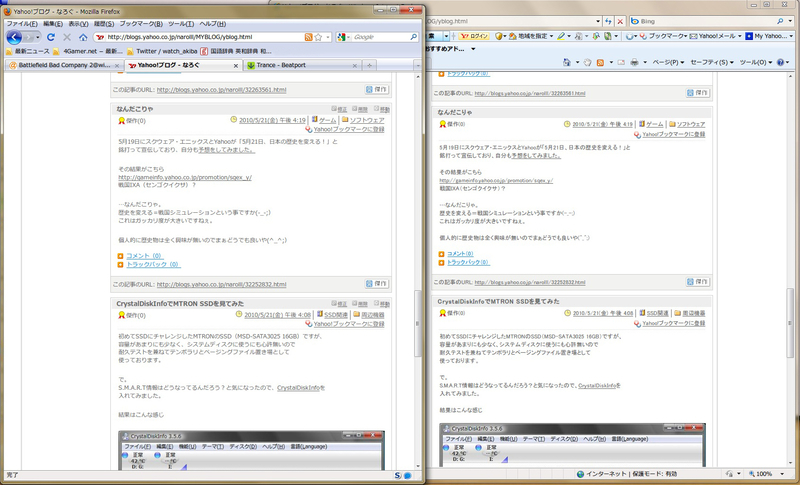Click the IE orange feeds icon in command bar
Image resolution: width=800 pixels, height=485 pixels.
pos(601,62)
